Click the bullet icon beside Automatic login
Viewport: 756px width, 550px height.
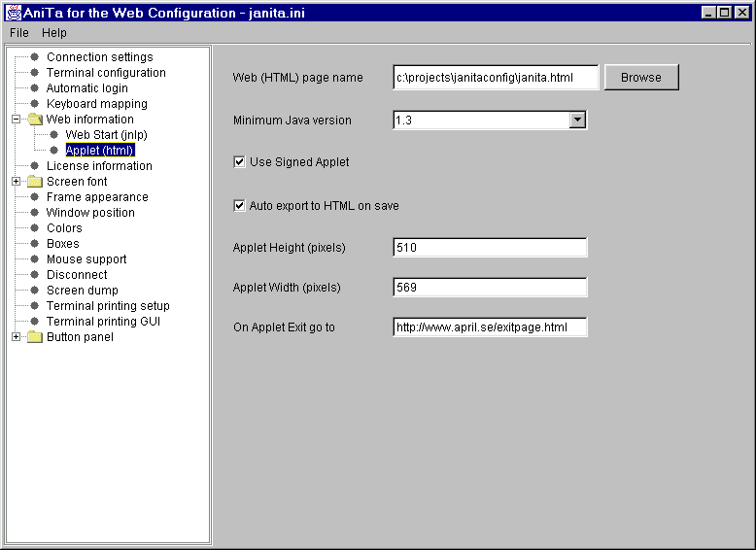[x=35, y=87]
